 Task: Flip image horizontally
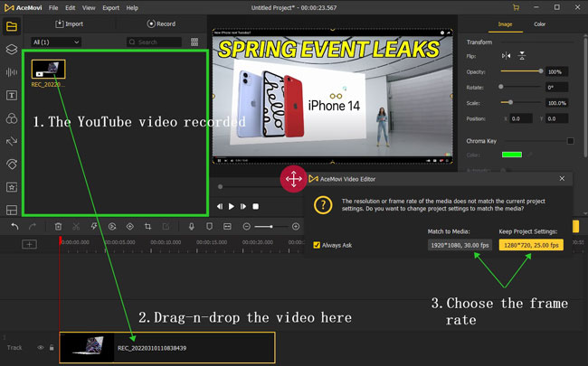point(507,56)
